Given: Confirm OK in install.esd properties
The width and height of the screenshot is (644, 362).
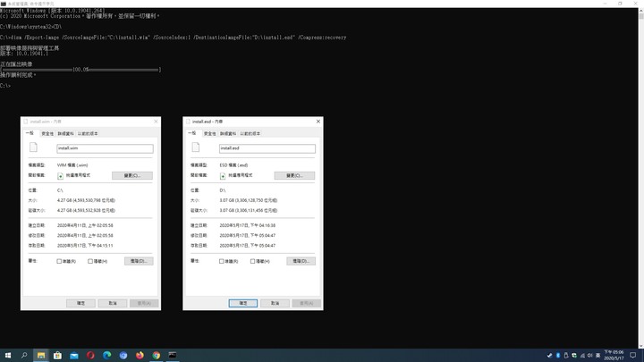Looking at the screenshot, I should (243, 303).
